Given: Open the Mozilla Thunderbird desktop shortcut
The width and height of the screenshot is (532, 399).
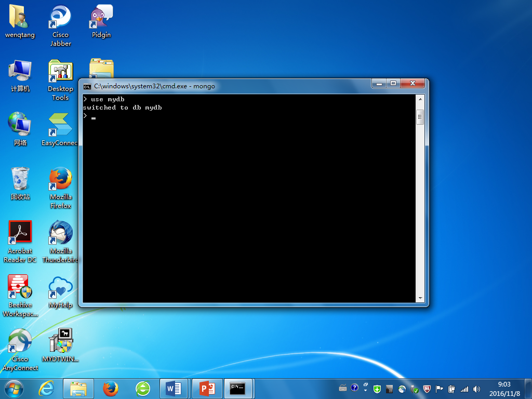Looking at the screenshot, I should [60, 242].
